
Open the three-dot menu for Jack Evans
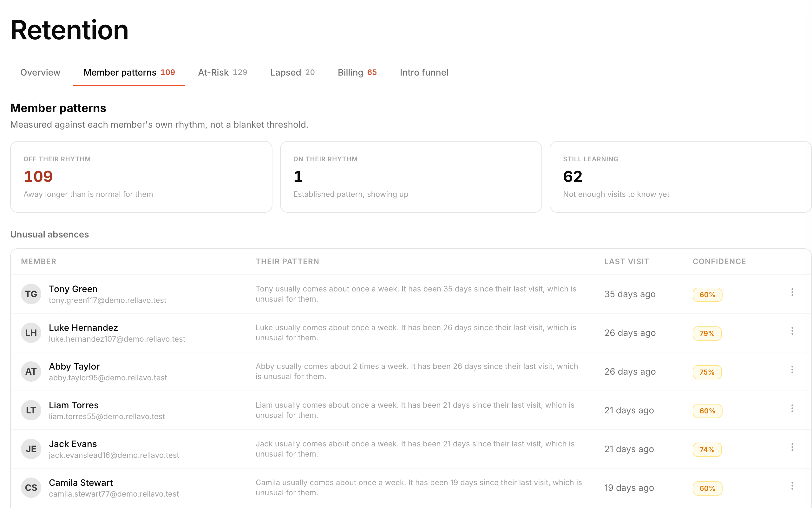pos(792,447)
